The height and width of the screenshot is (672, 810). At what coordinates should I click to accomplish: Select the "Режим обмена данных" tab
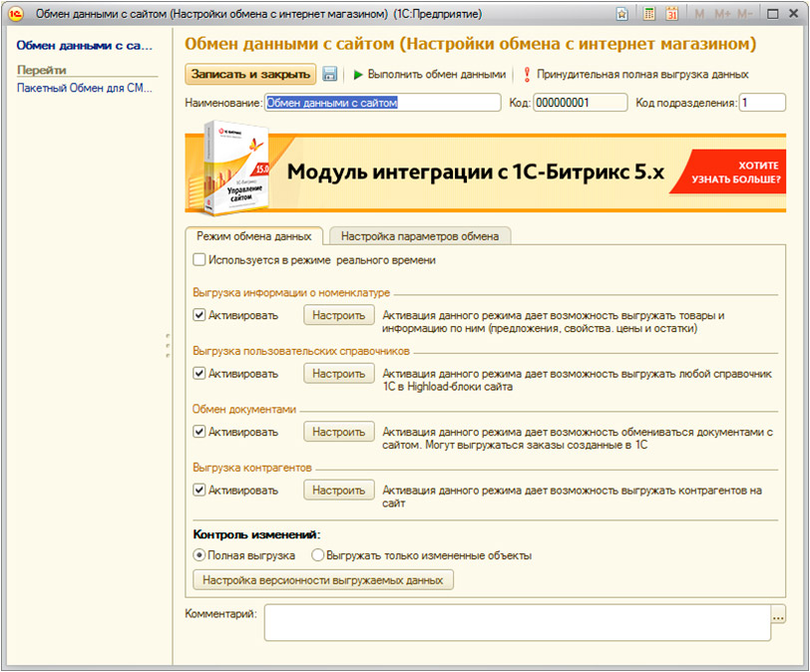tap(254, 236)
